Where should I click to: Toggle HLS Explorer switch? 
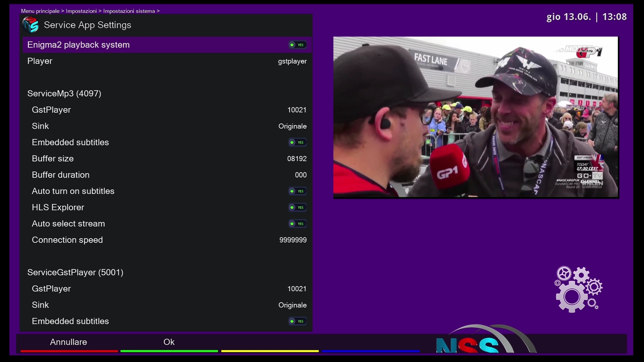(297, 207)
